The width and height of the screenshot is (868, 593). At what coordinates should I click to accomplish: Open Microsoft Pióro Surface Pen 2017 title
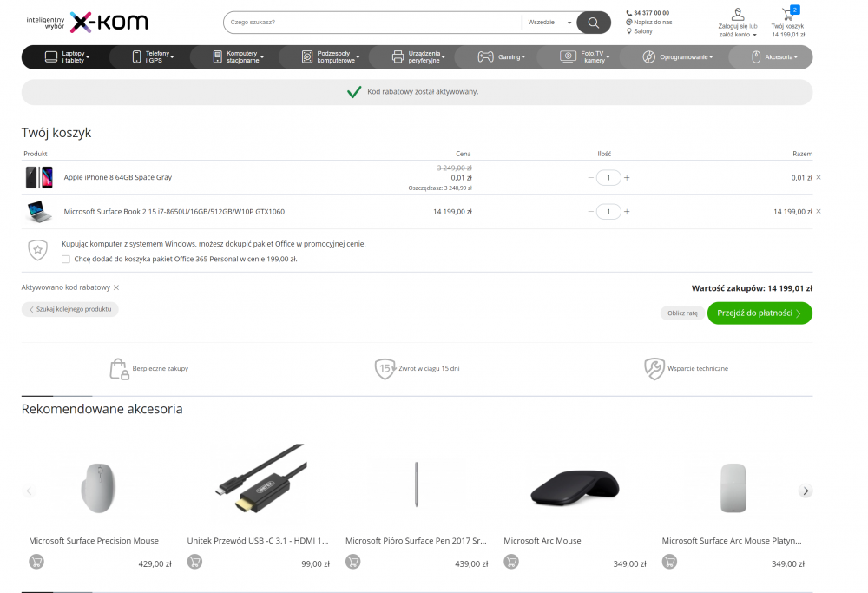click(417, 541)
